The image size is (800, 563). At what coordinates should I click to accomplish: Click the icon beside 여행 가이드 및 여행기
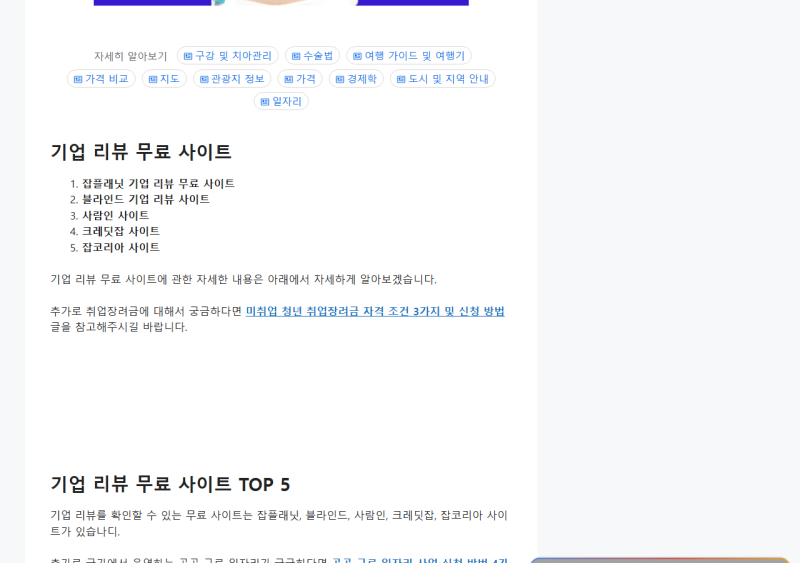point(357,56)
